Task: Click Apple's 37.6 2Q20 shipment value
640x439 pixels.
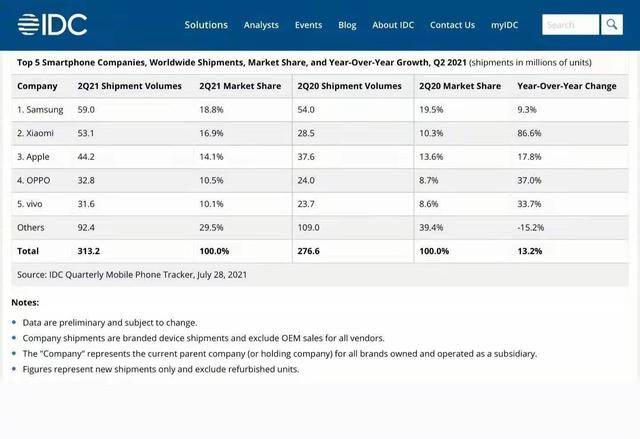Action: pyautogui.click(x=306, y=157)
